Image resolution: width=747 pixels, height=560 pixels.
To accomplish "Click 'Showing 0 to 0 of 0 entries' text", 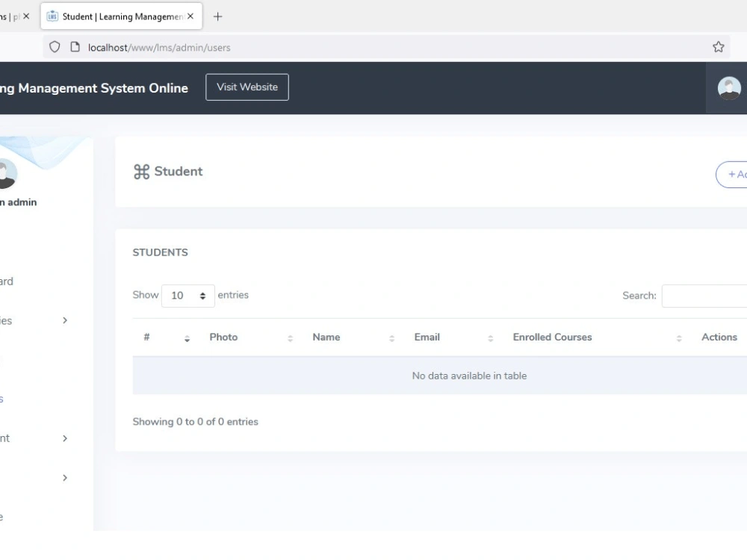I will [x=195, y=422].
